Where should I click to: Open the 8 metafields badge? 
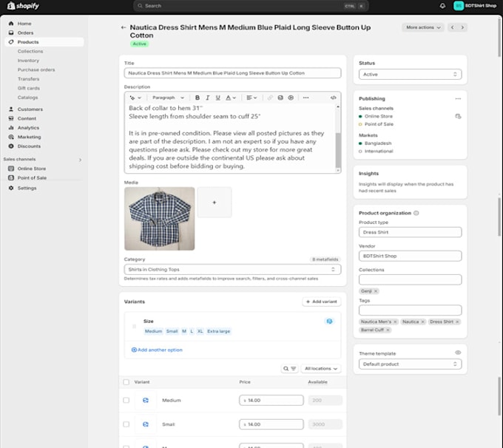[325, 259]
